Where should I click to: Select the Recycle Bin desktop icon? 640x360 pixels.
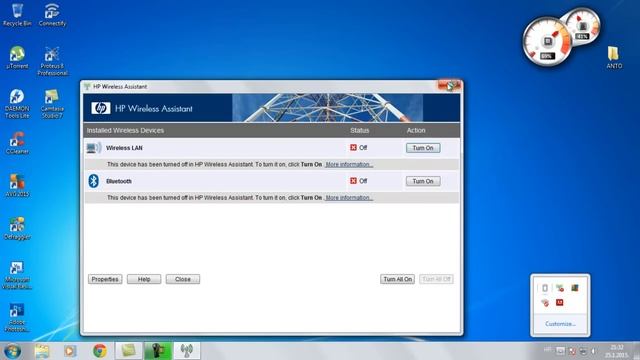tap(17, 15)
